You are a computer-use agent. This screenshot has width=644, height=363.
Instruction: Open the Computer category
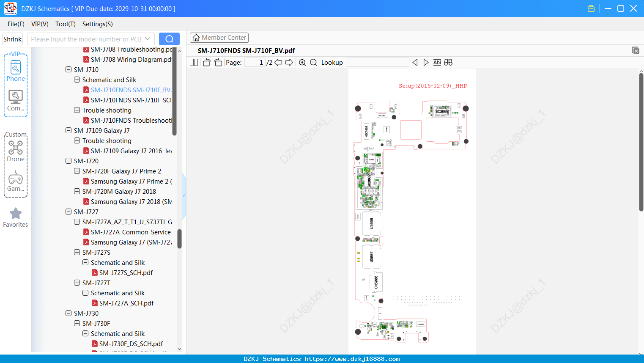16,101
